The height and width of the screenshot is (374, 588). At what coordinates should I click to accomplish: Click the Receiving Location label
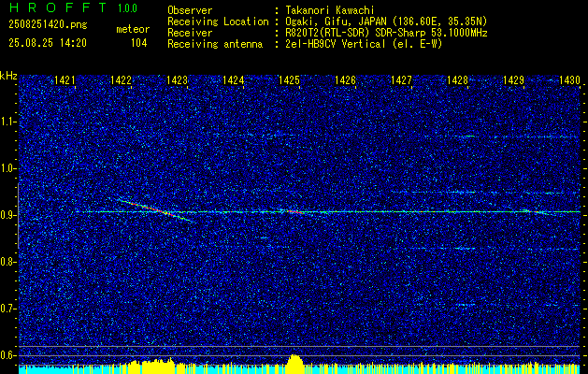(x=218, y=22)
